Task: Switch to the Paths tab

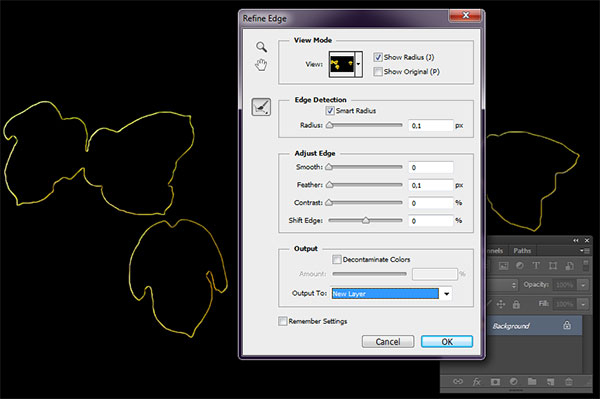Action: point(522,251)
